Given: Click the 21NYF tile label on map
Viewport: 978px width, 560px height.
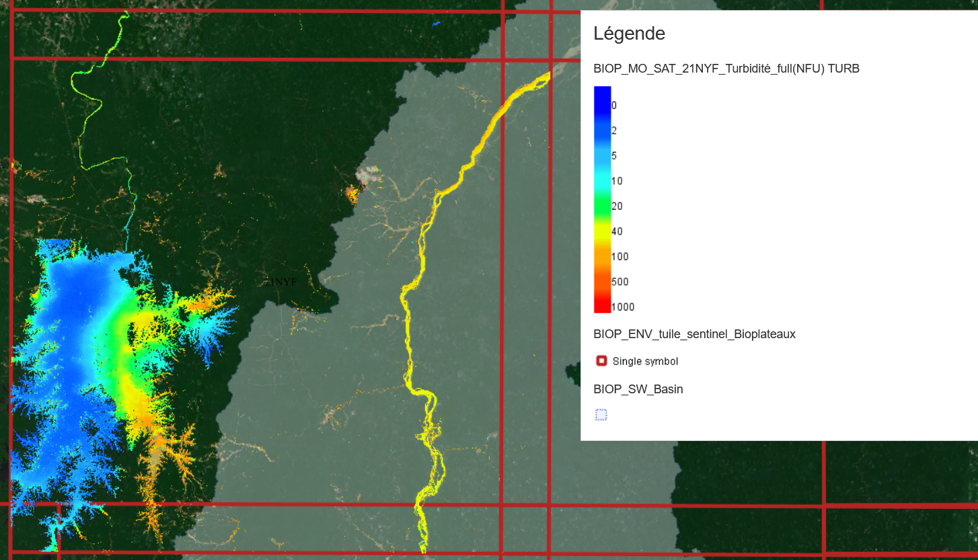Looking at the screenshot, I should (280, 282).
